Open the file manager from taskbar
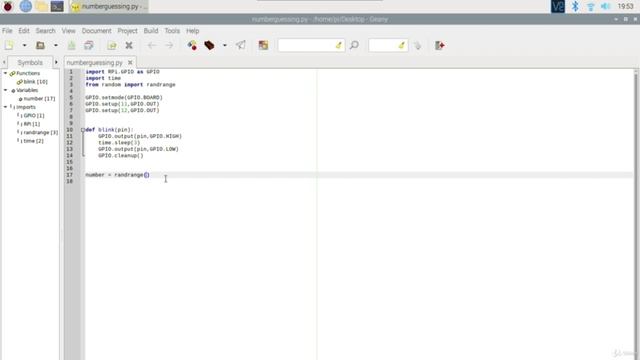 point(41,6)
